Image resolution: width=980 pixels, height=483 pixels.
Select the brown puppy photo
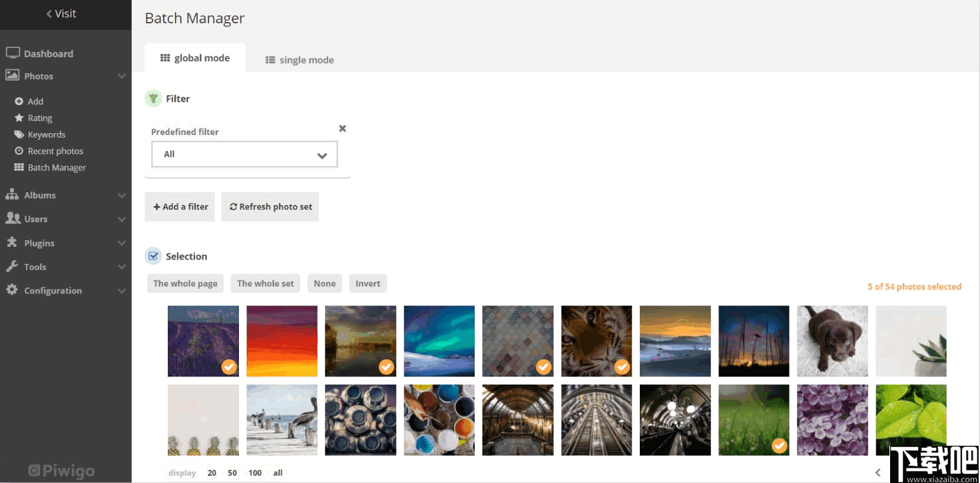[x=832, y=341]
